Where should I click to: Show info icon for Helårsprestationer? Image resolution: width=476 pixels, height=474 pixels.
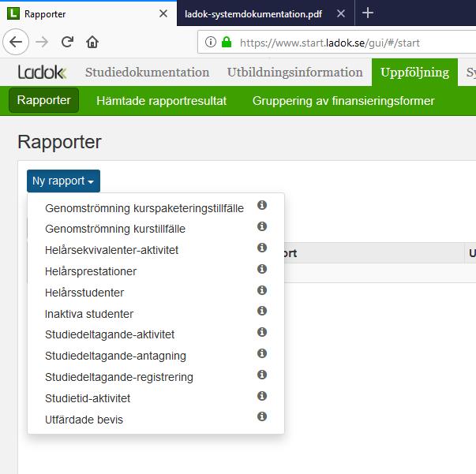tap(262, 269)
